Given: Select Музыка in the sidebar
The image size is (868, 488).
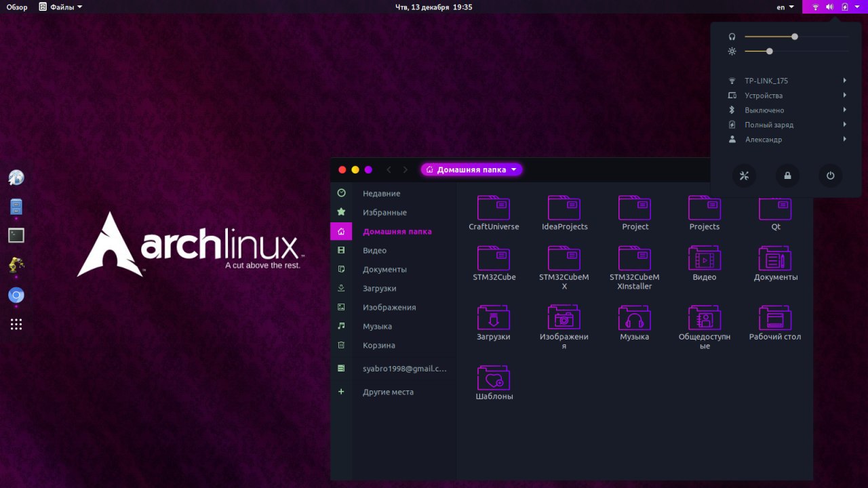Looking at the screenshot, I should [393, 327].
